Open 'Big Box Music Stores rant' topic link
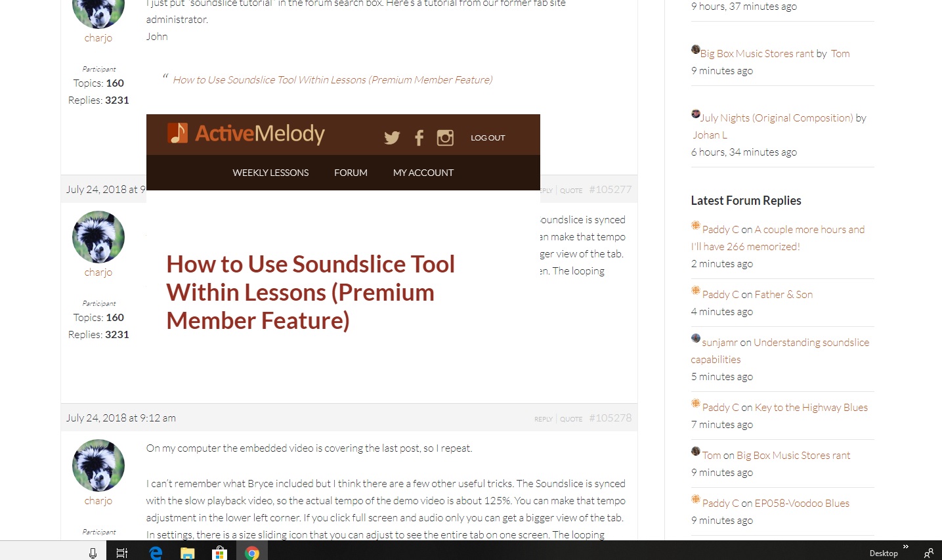942x560 pixels. pos(757,54)
